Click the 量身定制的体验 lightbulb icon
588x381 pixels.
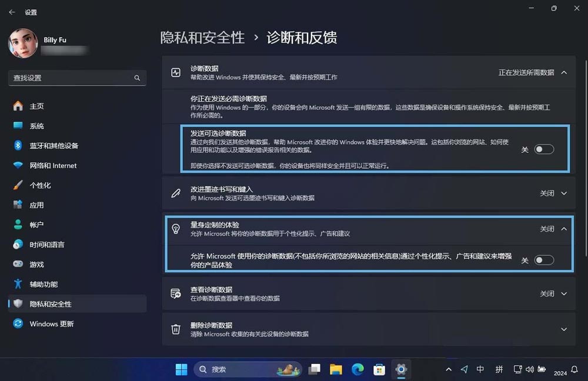click(176, 229)
